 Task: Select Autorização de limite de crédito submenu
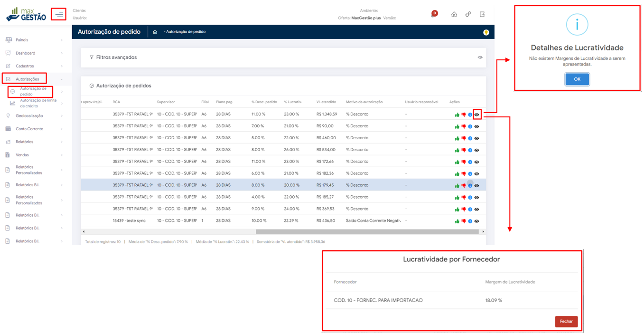[x=38, y=103]
